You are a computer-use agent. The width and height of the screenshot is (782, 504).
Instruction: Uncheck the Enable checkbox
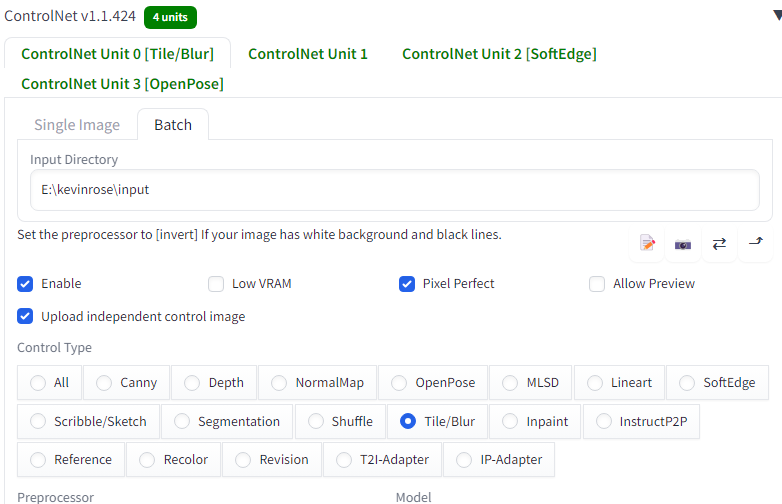click(26, 284)
